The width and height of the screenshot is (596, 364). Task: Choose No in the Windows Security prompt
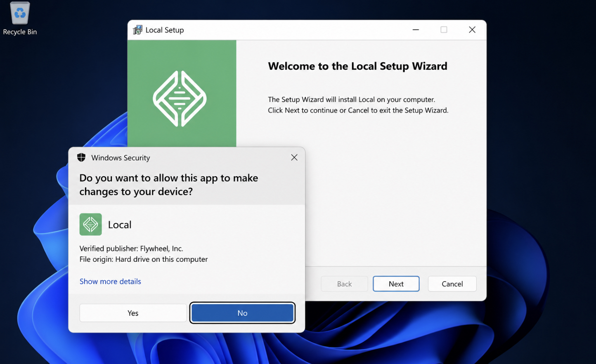pyautogui.click(x=242, y=313)
